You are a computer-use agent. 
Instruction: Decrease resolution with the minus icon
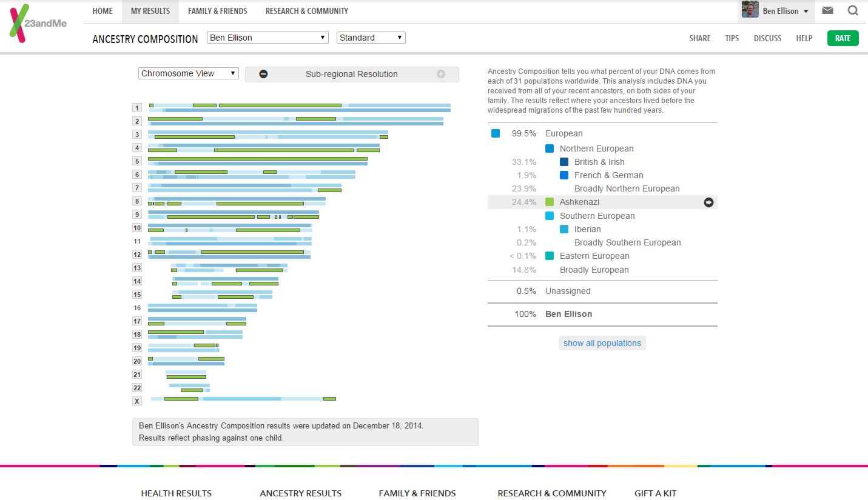pyautogui.click(x=263, y=74)
